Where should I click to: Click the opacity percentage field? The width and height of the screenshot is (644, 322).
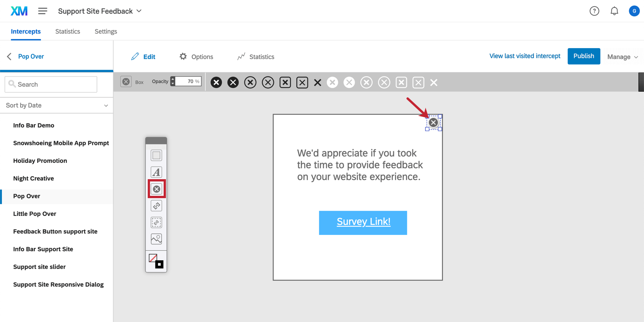click(188, 81)
